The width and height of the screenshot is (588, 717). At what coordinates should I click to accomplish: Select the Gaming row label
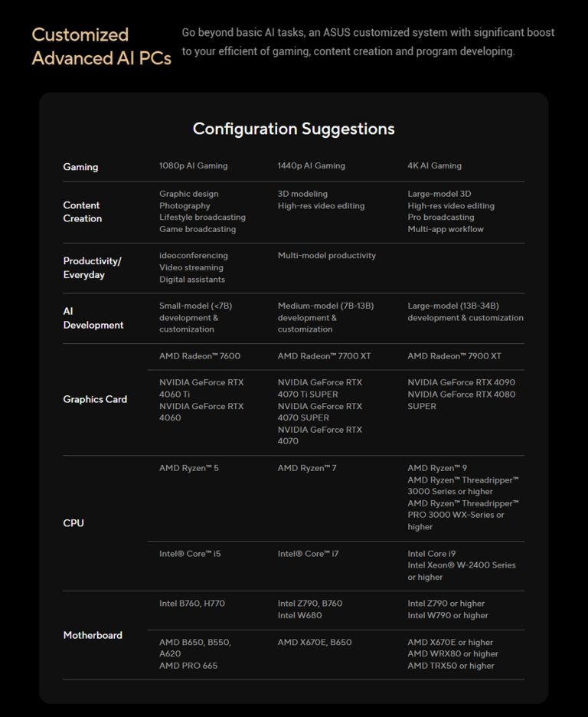(x=80, y=167)
